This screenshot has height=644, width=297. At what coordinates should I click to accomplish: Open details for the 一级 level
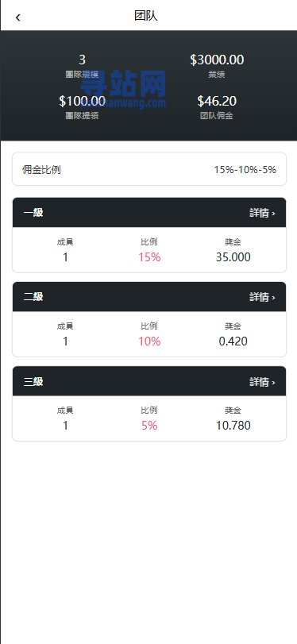(262, 213)
